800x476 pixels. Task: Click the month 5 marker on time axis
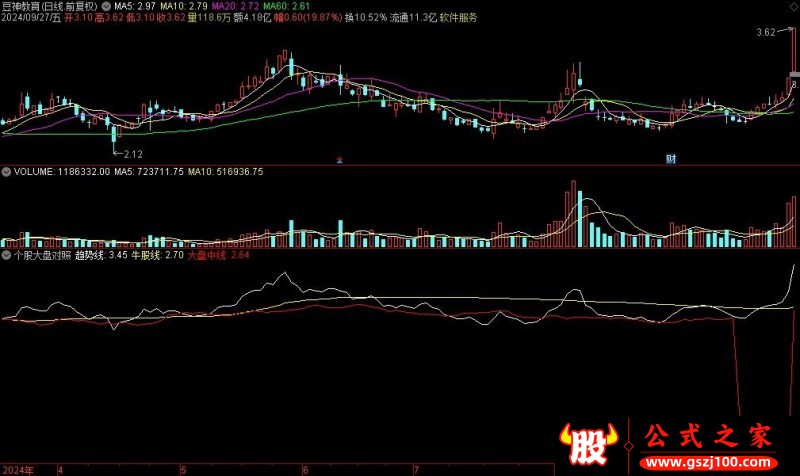pyautogui.click(x=183, y=470)
